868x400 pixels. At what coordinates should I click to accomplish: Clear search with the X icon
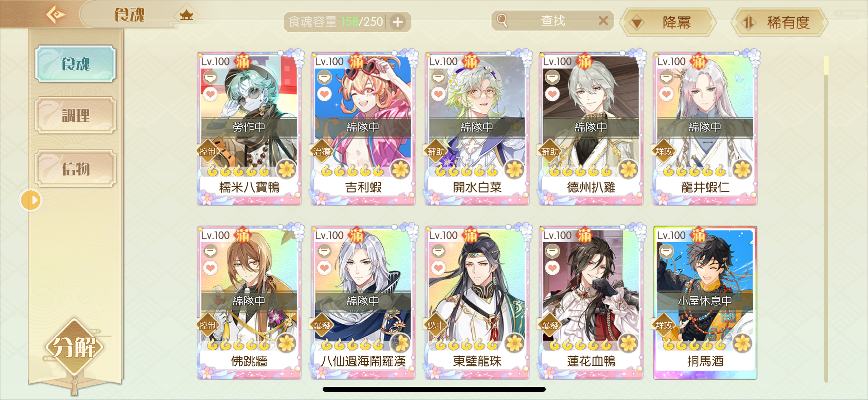coord(603,21)
